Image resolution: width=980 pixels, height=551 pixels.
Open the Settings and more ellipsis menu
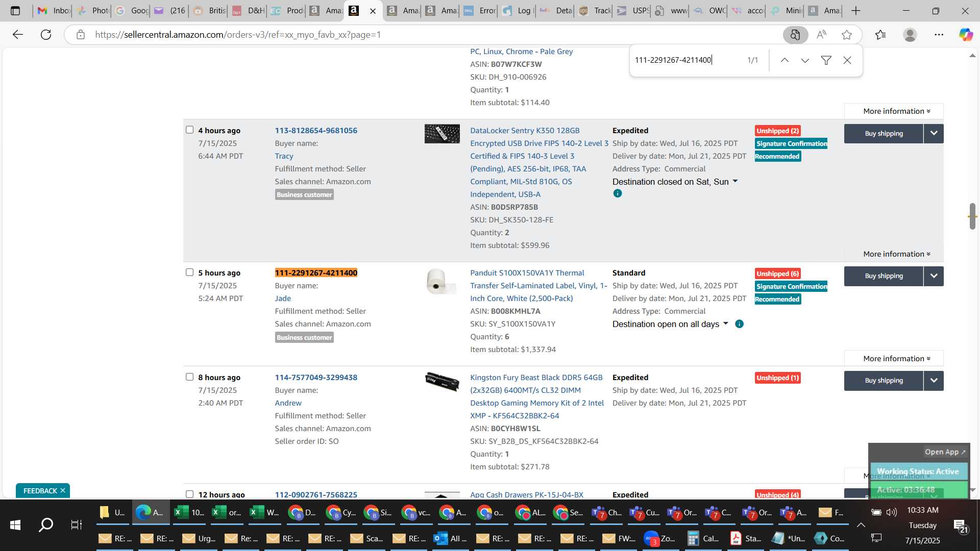[x=939, y=35]
